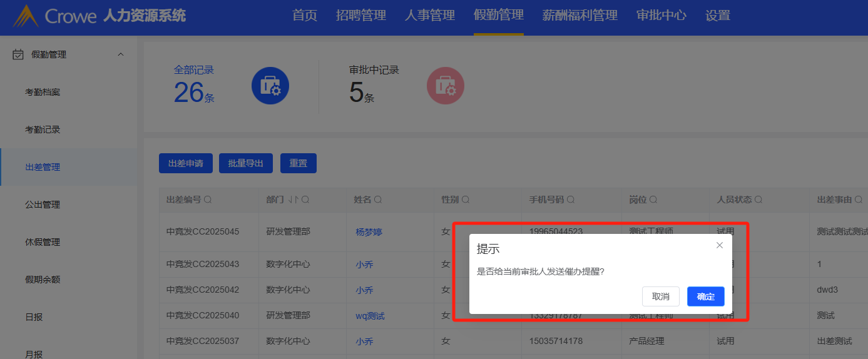Open 小乔 link in row CC2025043
The image size is (868, 359).
[x=364, y=265]
